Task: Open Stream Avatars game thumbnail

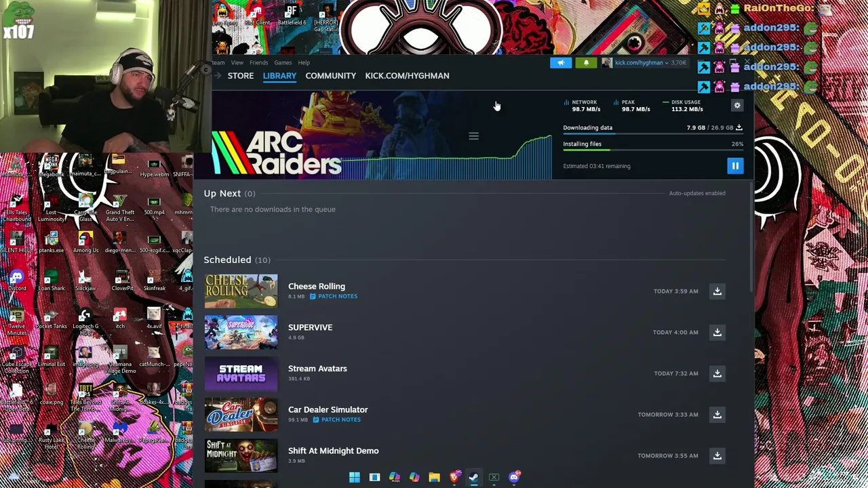Action: point(241,373)
